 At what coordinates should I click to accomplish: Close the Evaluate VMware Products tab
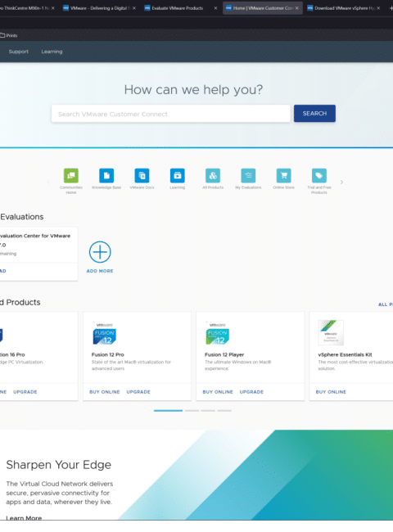(x=215, y=8)
